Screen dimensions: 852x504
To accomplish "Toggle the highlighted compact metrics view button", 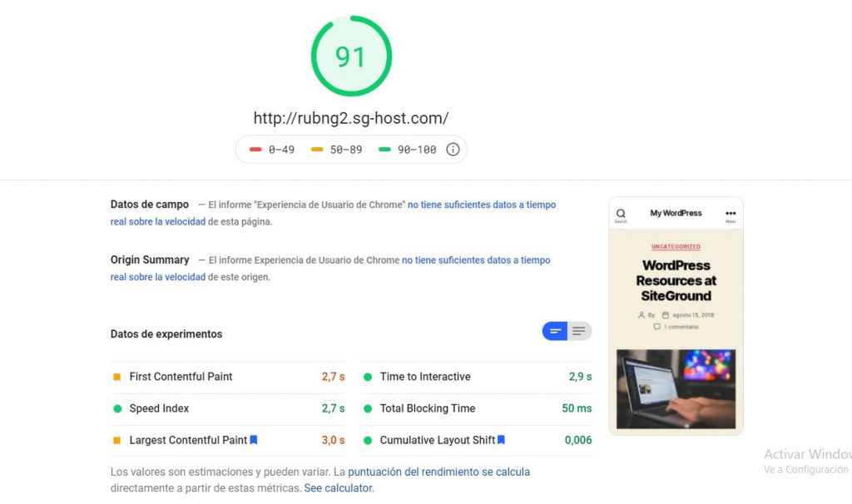I will pos(554,330).
